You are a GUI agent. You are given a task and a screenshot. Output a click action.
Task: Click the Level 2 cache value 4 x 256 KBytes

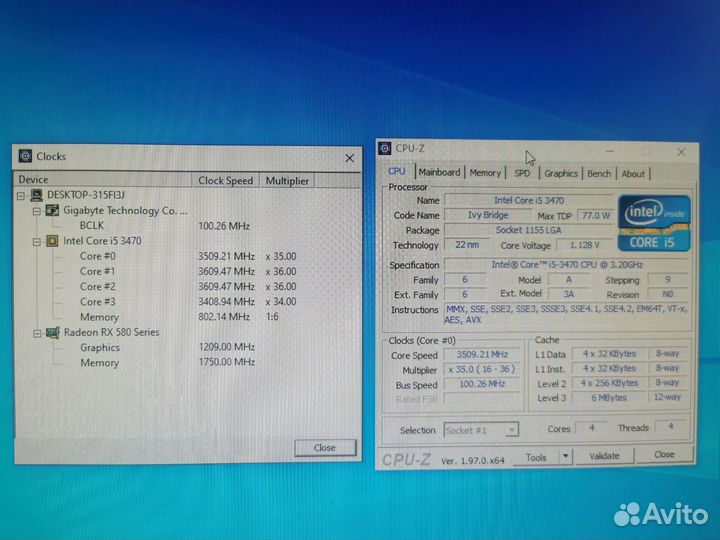(x=609, y=382)
